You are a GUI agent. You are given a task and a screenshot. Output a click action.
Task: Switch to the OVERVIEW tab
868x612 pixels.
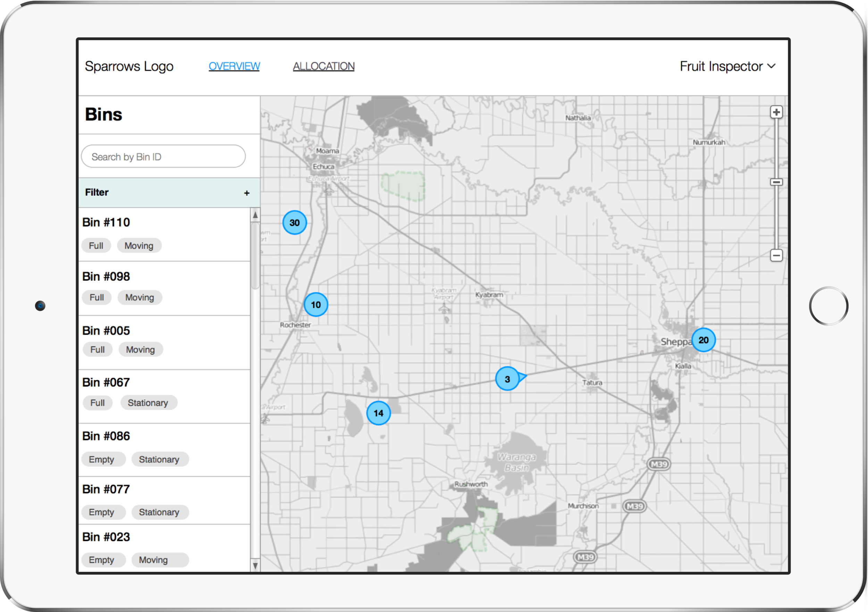pos(234,66)
